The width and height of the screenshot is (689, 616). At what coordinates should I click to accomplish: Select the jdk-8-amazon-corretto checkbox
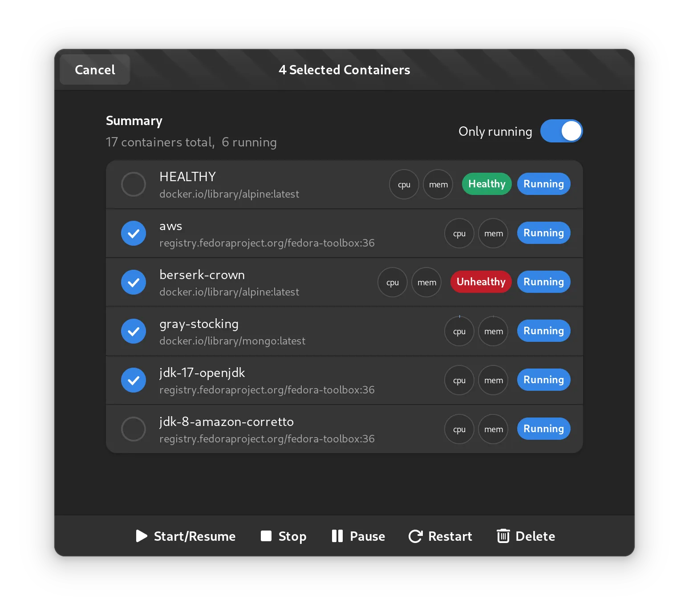[x=134, y=429]
